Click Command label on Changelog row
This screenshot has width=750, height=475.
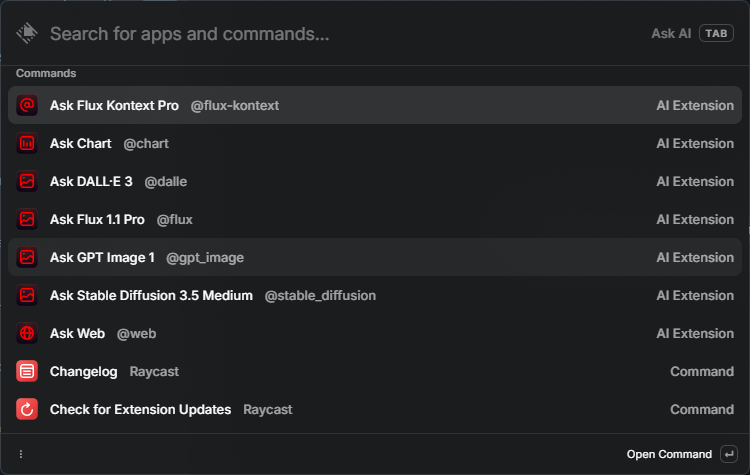(702, 371)
